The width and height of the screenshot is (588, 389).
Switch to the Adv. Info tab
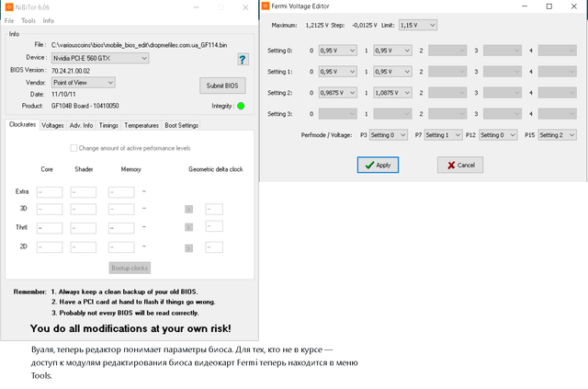point(82,125)
